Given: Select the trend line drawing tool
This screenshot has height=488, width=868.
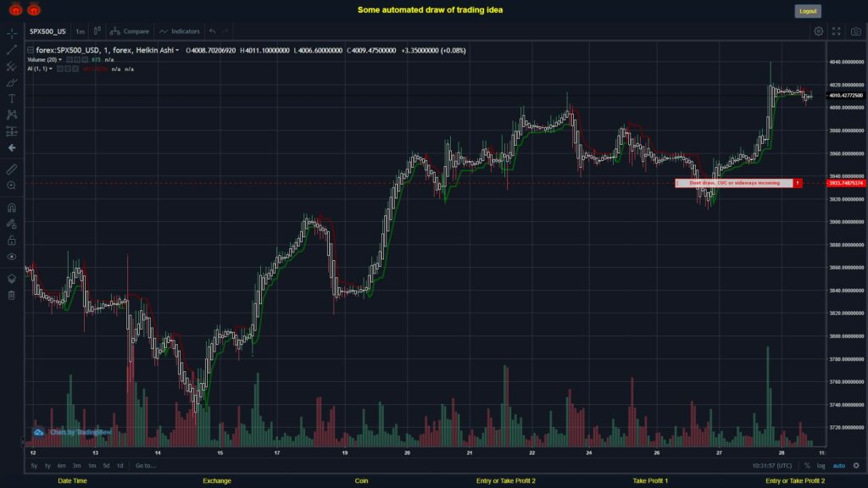Looking at the screenshot, I should [x=12, y=50].
